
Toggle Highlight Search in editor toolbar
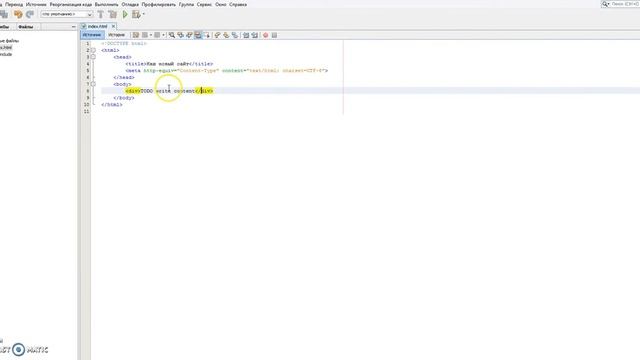[x=198, y=35]
